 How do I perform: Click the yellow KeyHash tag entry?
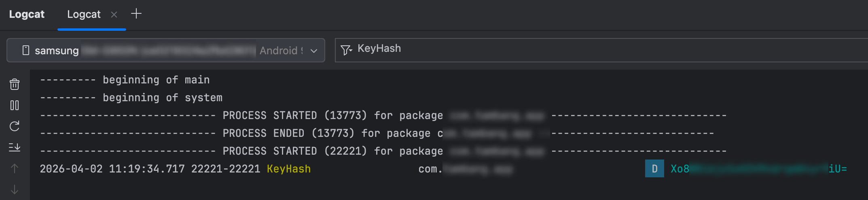289,169
